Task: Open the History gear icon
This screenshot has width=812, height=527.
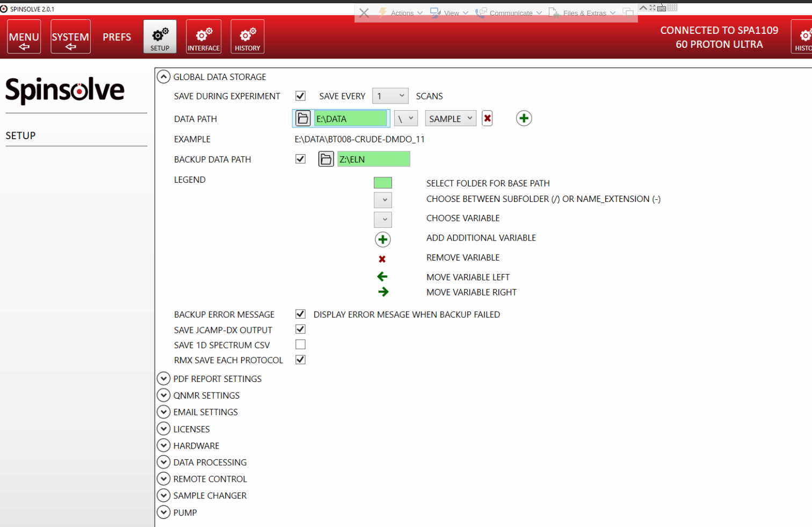Action: point(247,37)
